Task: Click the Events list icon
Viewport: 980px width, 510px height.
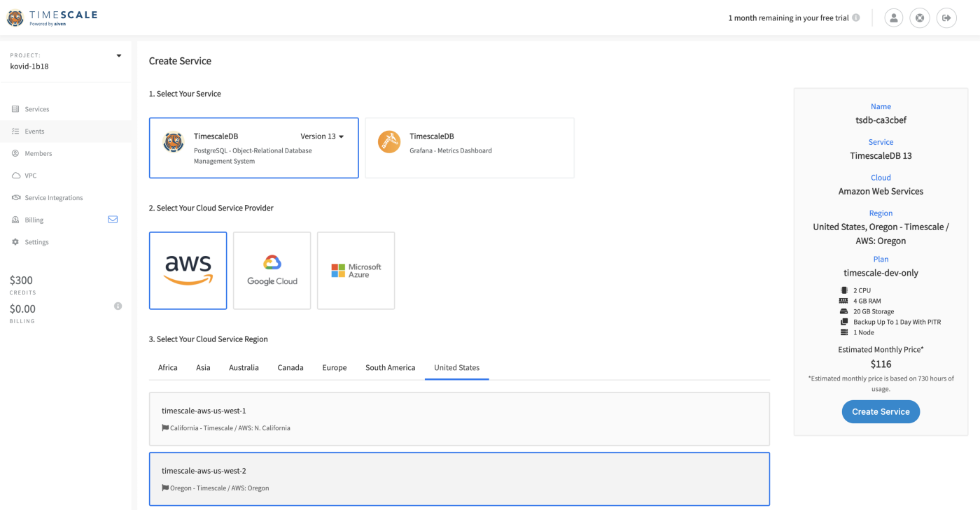Action: pyautogui.click(x=15, y=132)
